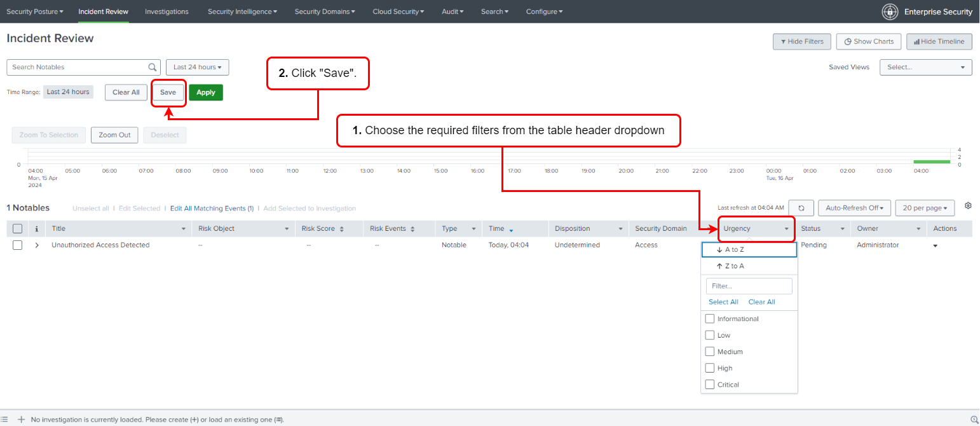Open the Configure menu
980x426 pixels.
pos(544,11)
